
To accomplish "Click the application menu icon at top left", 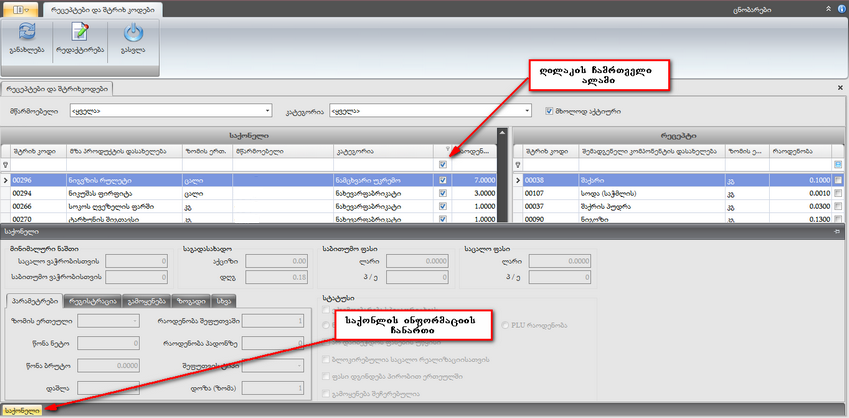I will pos(20,7).
